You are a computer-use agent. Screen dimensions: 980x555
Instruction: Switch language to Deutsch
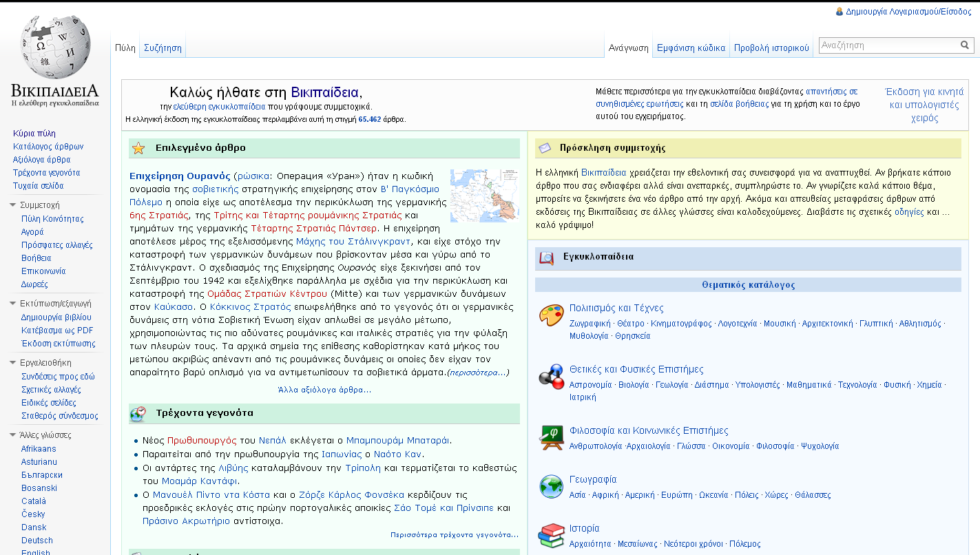coord(37,541)
